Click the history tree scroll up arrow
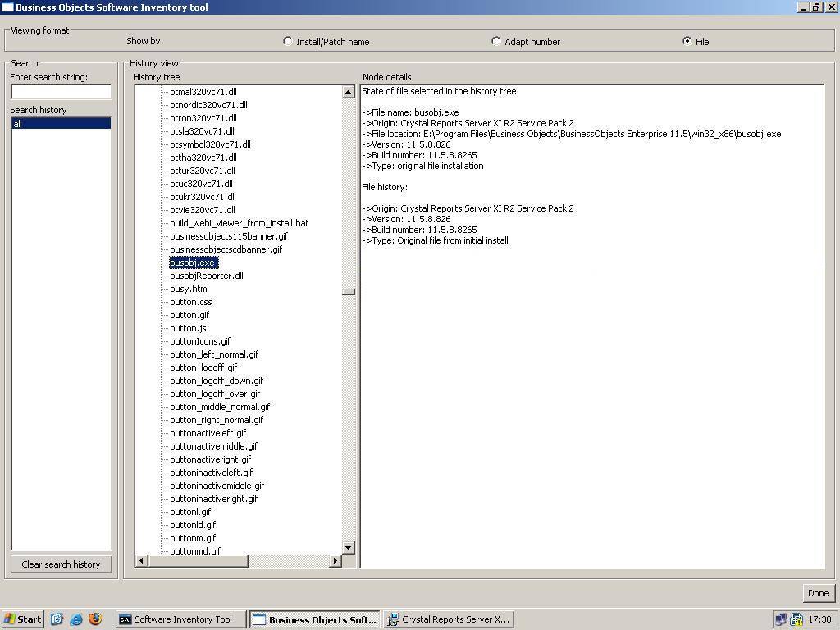The image size is (840, 630). (x=348, y=92)
